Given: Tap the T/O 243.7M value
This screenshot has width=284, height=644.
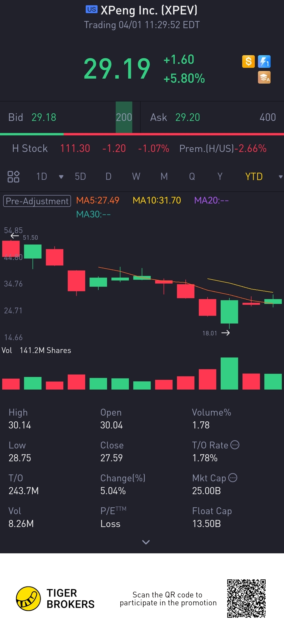Looking at the screenshot, I should point(24,491).
